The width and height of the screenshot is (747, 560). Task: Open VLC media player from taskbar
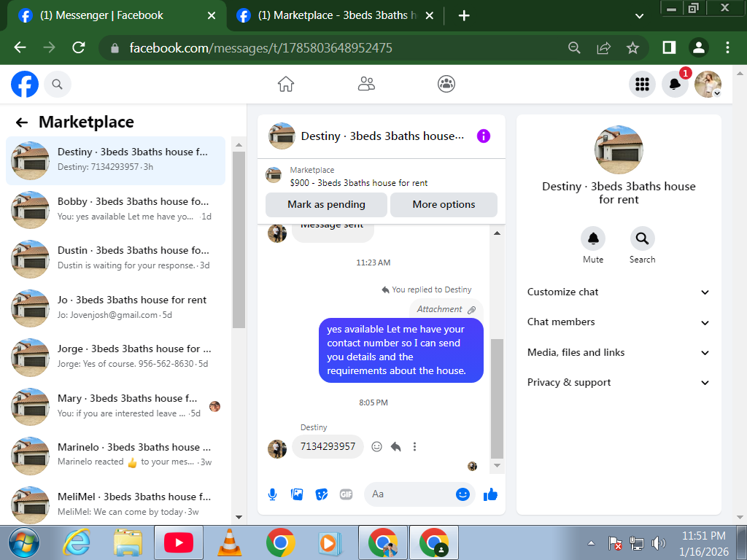[229, 542]
